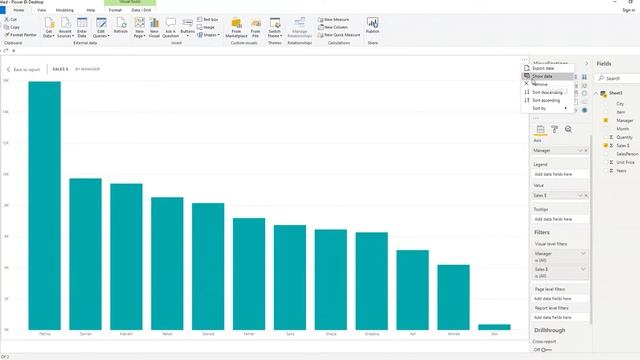Click From Marketplace custom visuals
Screen dimensions: 640x360
pos(236,28)
